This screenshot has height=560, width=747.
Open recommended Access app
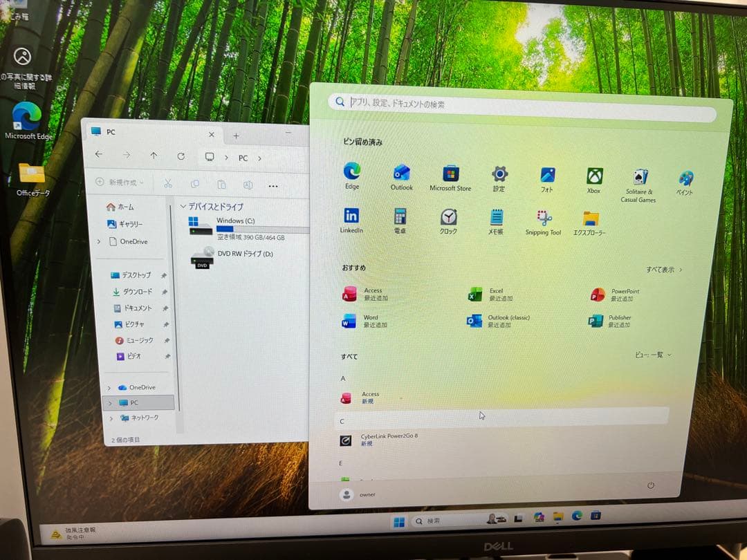click(365, 294)
